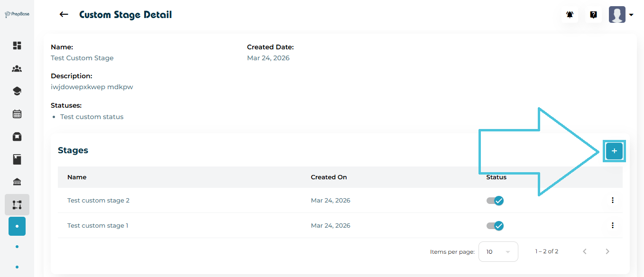Viewport: 644px width, 277px height.
Task: Go to the next page of stages
Action: click(607, 252)
